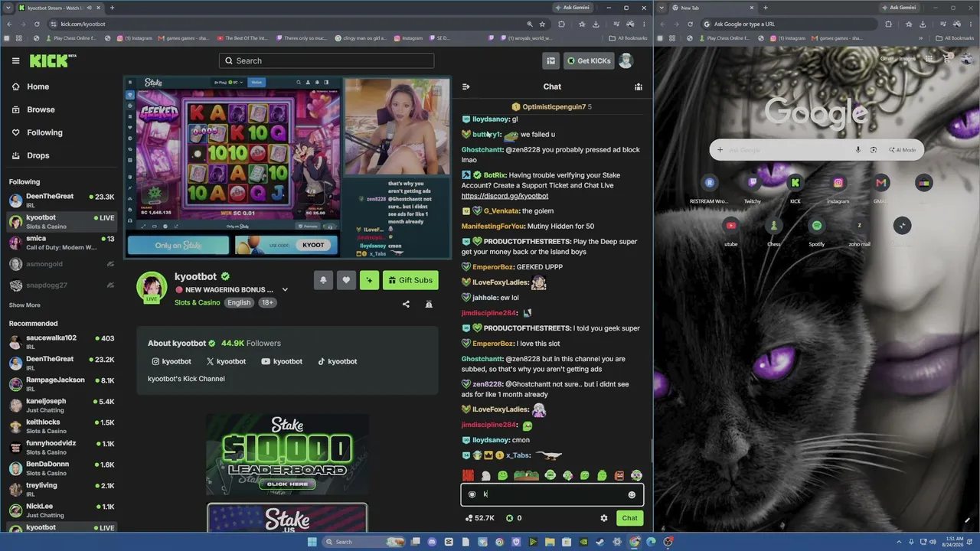Open NickLee in Recommended list

(61, 510)
